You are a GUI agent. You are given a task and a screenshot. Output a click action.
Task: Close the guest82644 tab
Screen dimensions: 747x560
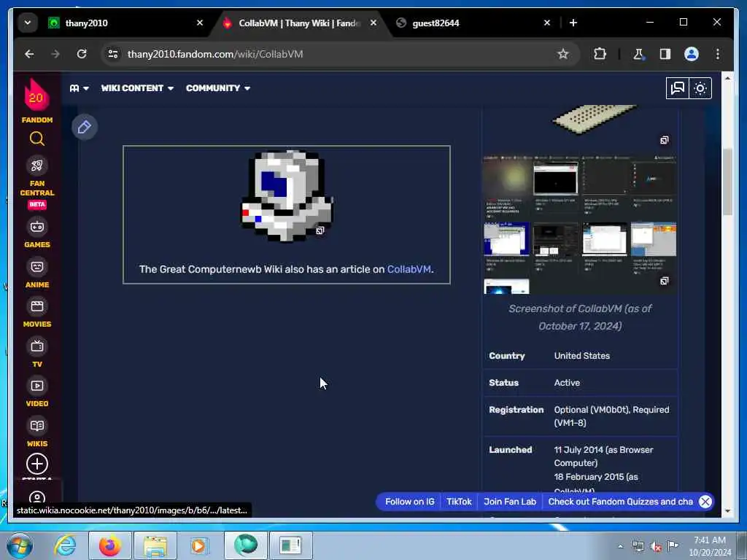click(x=547, y=23)
